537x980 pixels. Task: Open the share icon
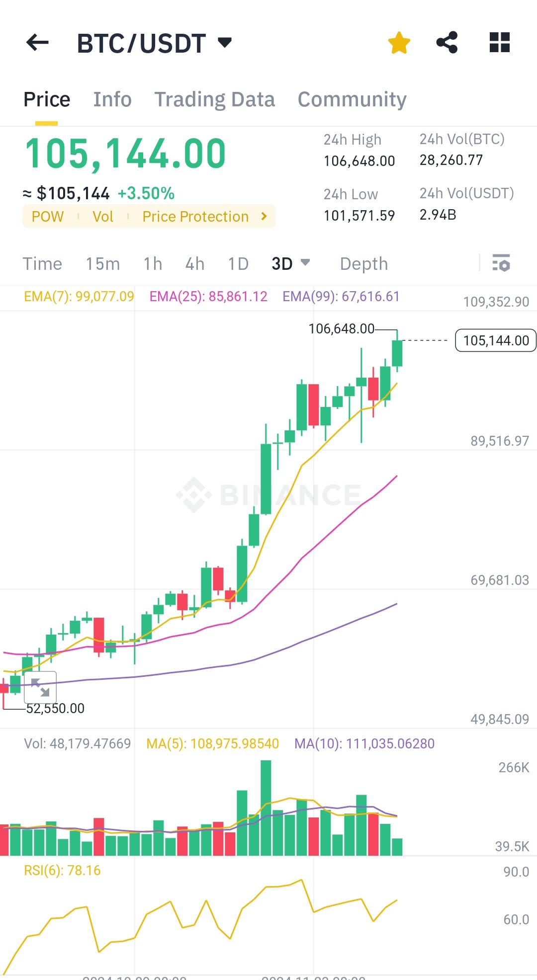click(447, 42)
